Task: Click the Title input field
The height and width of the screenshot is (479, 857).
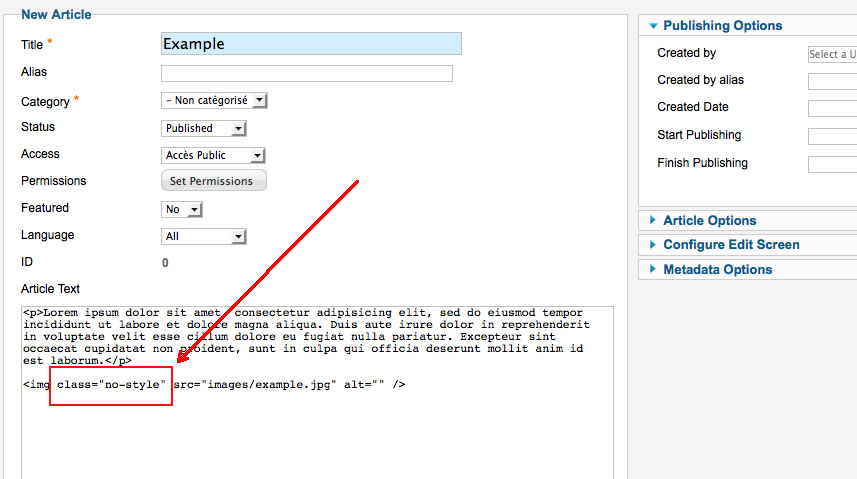Action: point(311,44)
